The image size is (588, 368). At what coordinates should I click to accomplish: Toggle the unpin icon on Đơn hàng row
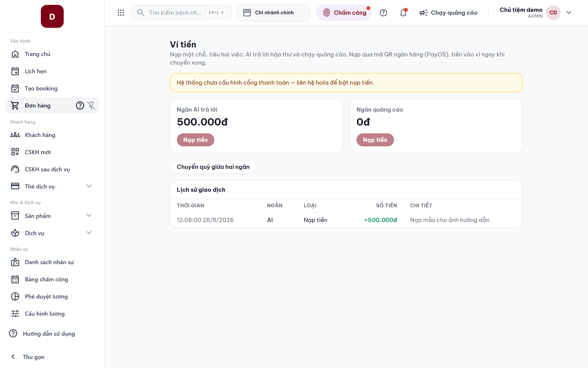[91, 106]
